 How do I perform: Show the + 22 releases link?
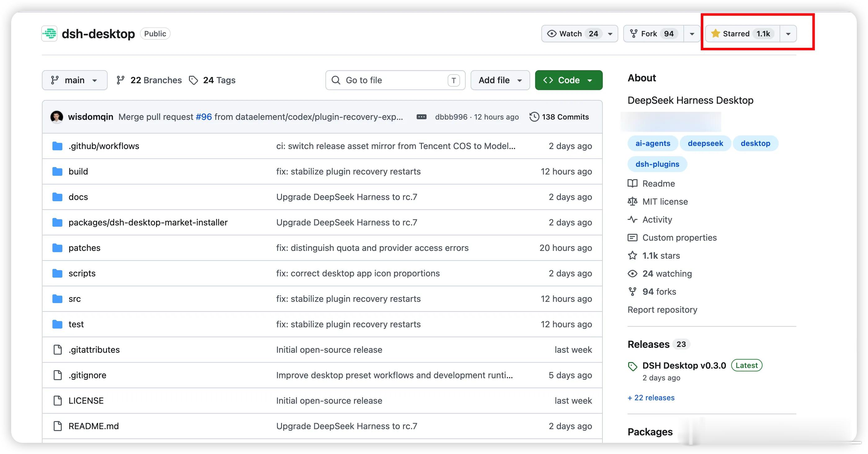point(651,398)
